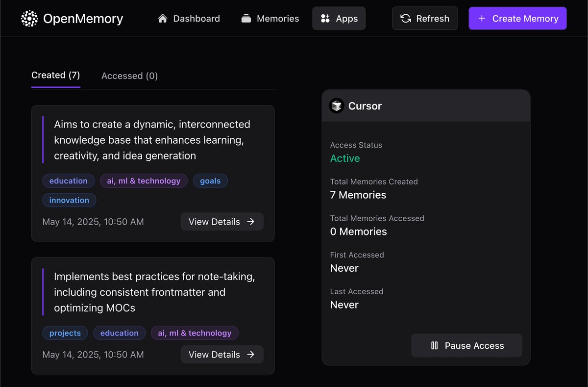Click the education tag in the note-taking card
Viewport: 588px width, 387px height.
click(120, 333)
